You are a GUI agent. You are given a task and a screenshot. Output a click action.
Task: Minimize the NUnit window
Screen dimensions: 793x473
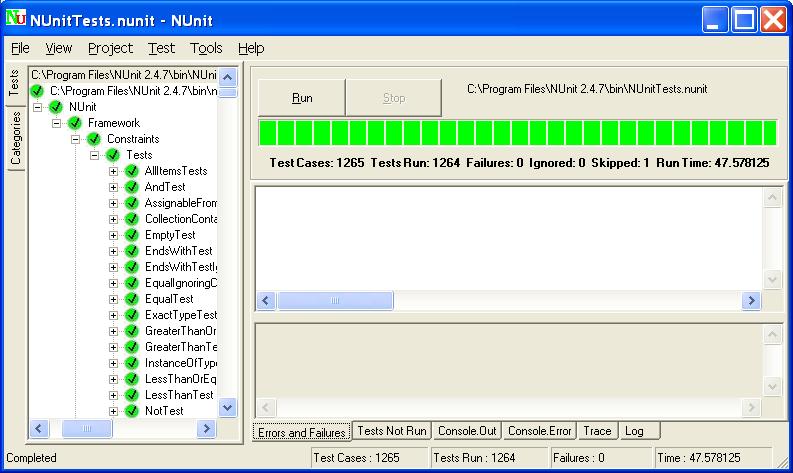715,20
